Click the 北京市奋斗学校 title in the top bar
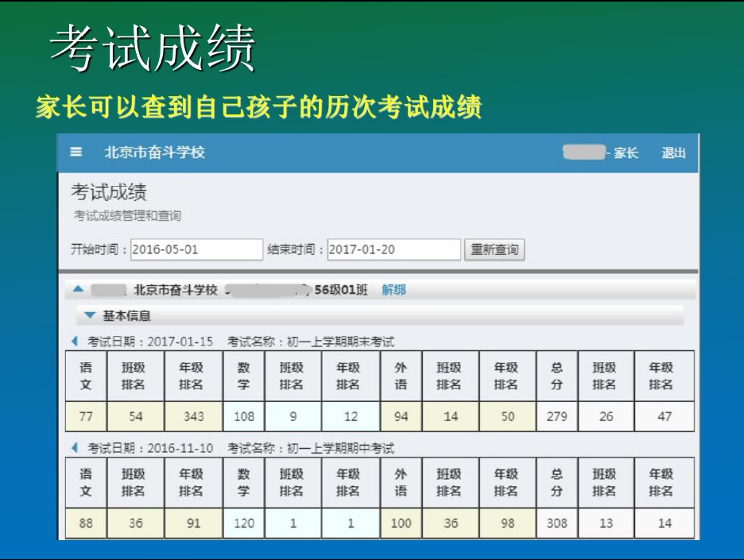 [x=154, y=153]
